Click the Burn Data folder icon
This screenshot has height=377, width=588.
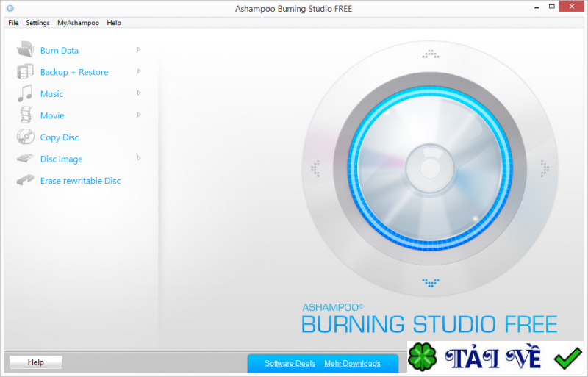[26, 50]
